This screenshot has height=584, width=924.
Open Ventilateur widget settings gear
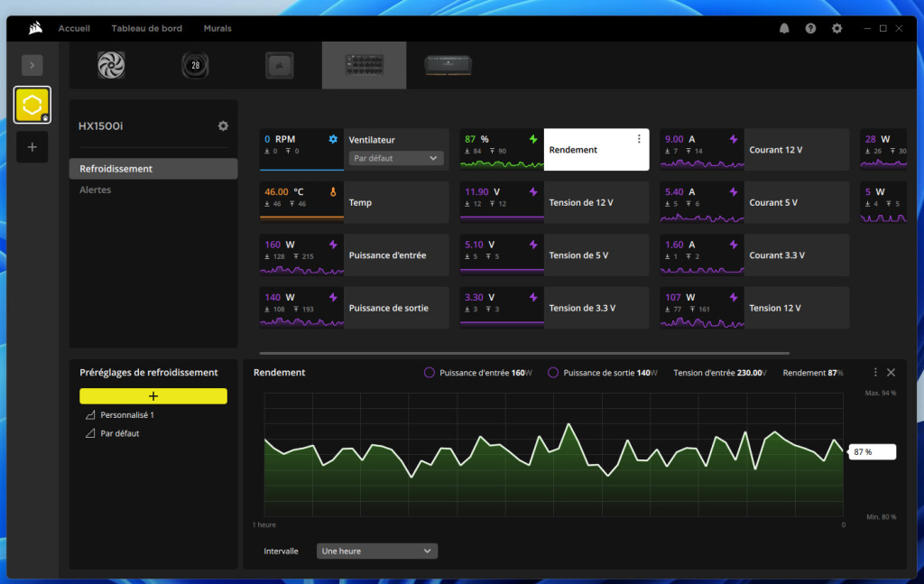(333, 139)
